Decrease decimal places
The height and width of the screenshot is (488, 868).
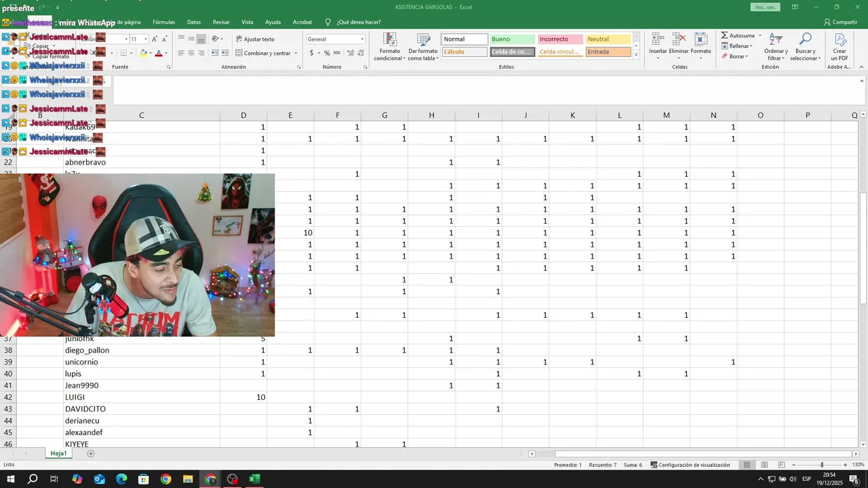(x=360, y=53)
